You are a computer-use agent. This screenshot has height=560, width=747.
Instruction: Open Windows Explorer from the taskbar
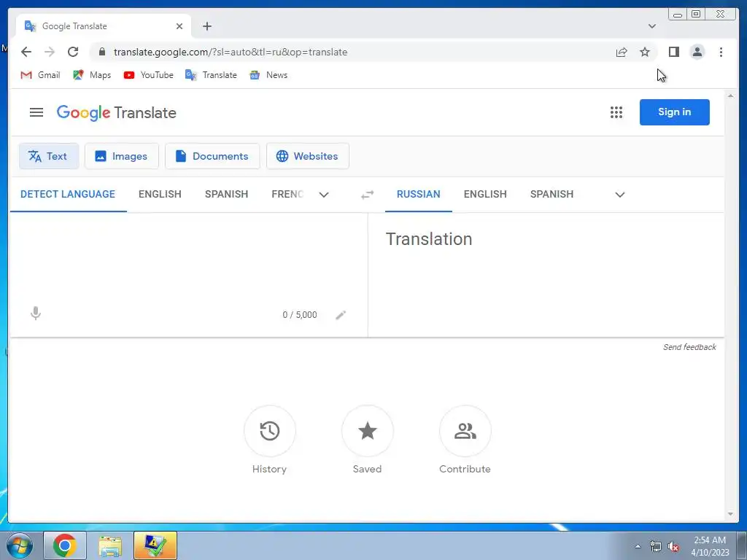110,545
